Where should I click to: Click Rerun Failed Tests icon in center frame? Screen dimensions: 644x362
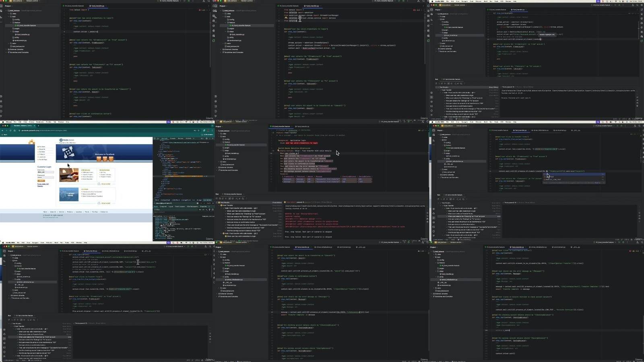[x=220, y=199]
